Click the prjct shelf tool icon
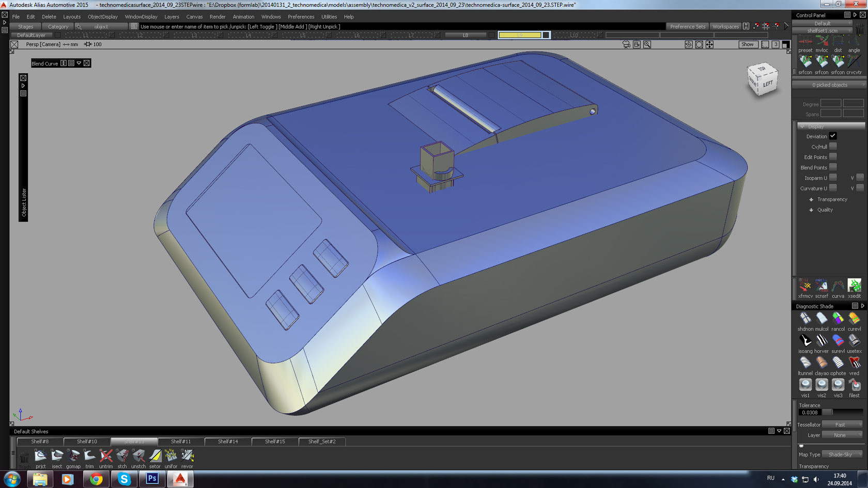 (40, 456)
